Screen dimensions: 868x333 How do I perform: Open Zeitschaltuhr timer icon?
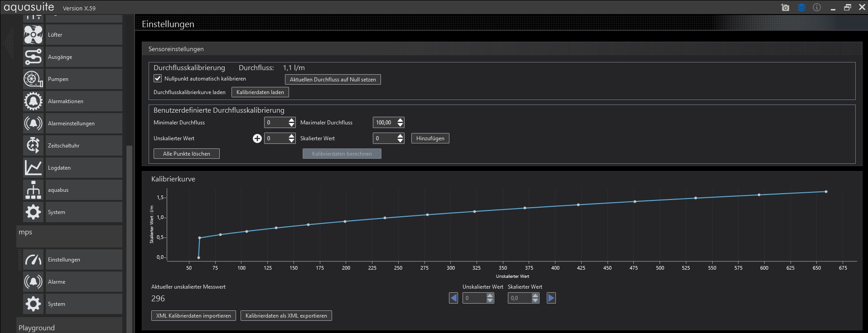click(33, 146)
